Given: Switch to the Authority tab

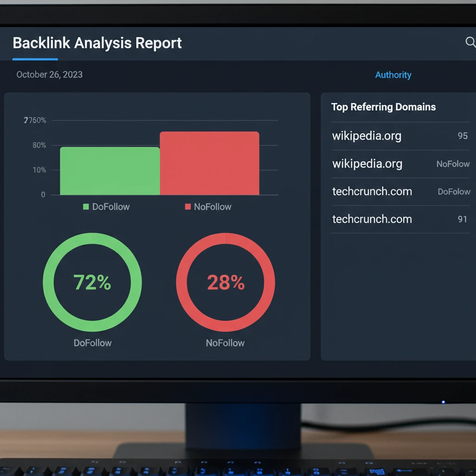Looking at the screenshot, I should [x=393, y=75].
